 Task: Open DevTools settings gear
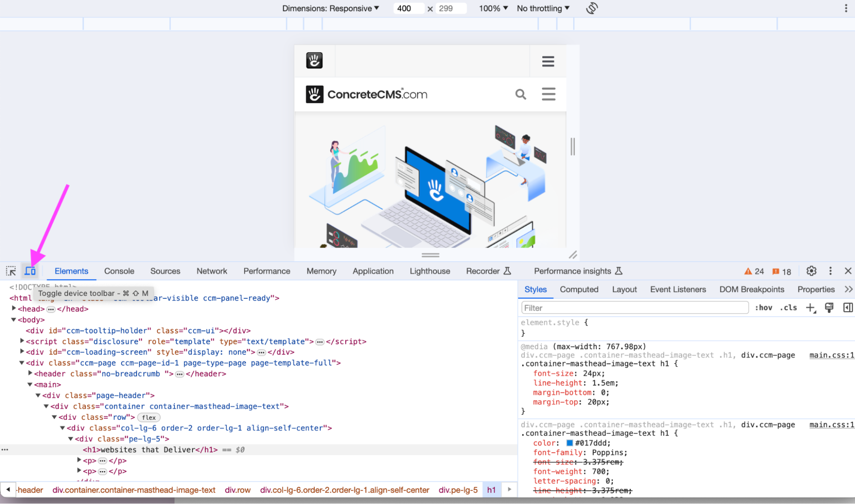point(811,271)
